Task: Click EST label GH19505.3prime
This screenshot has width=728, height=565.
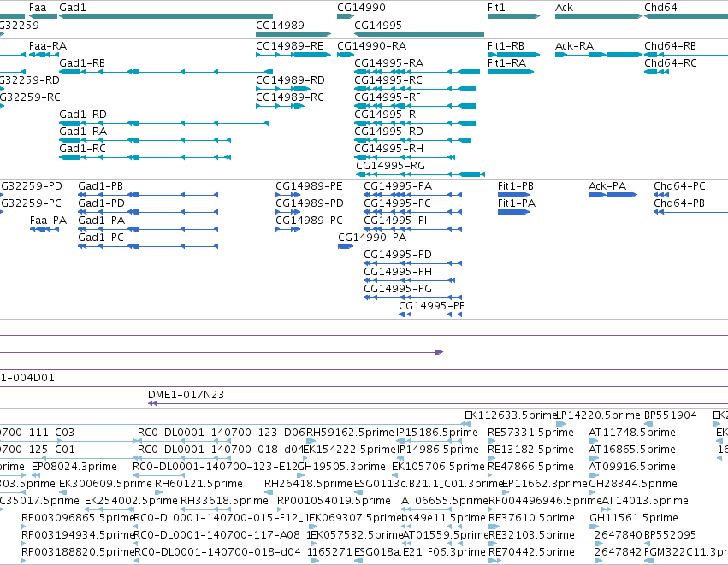Action: point(341,467)
